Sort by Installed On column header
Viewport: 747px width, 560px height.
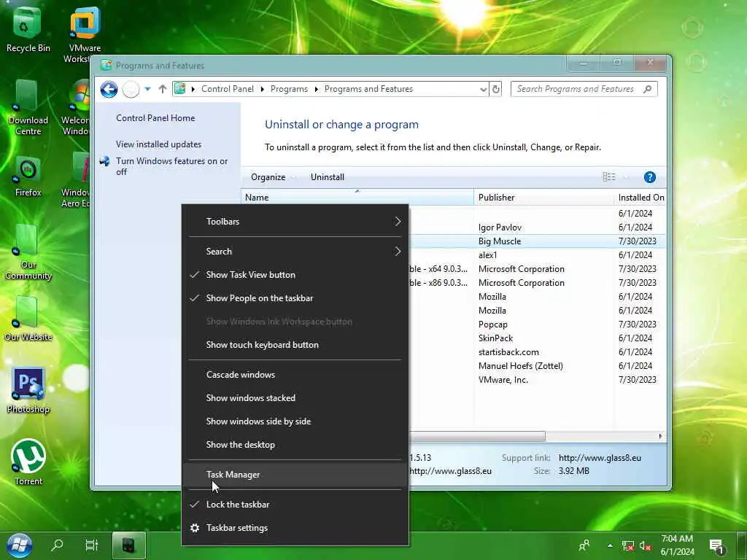640,197
